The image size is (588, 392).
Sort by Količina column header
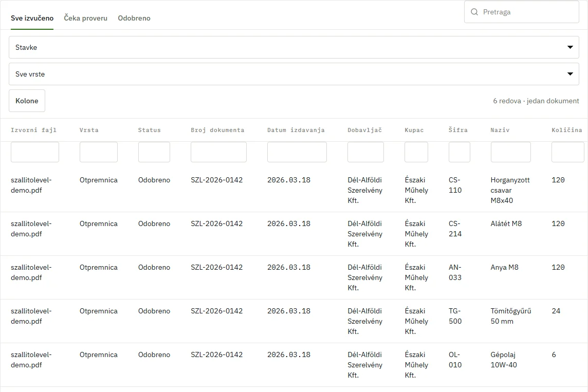[x=566, y=130]
